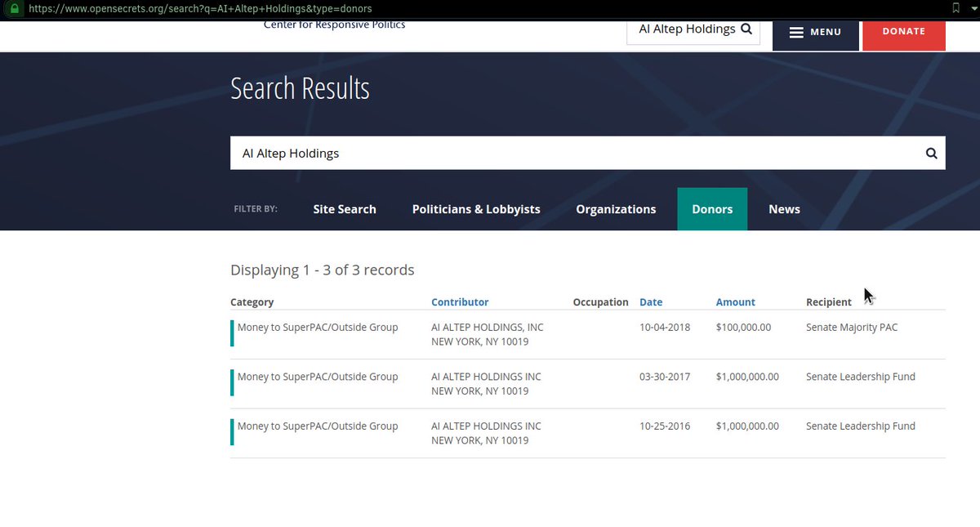Select the Site Search filter tab

coord(345,209)
